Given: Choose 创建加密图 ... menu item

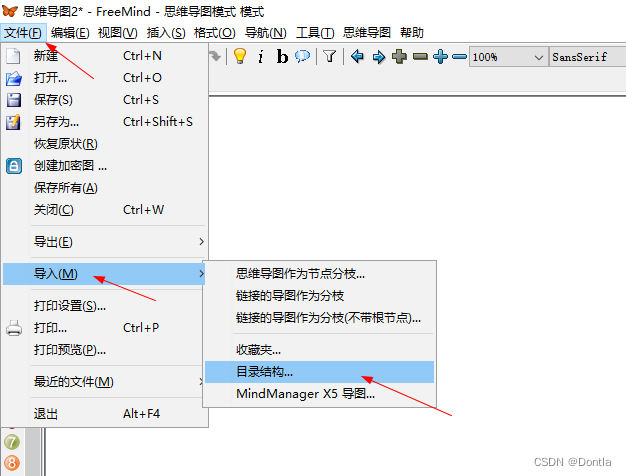Looking at the screenshot, I should (x=104, y=166).
